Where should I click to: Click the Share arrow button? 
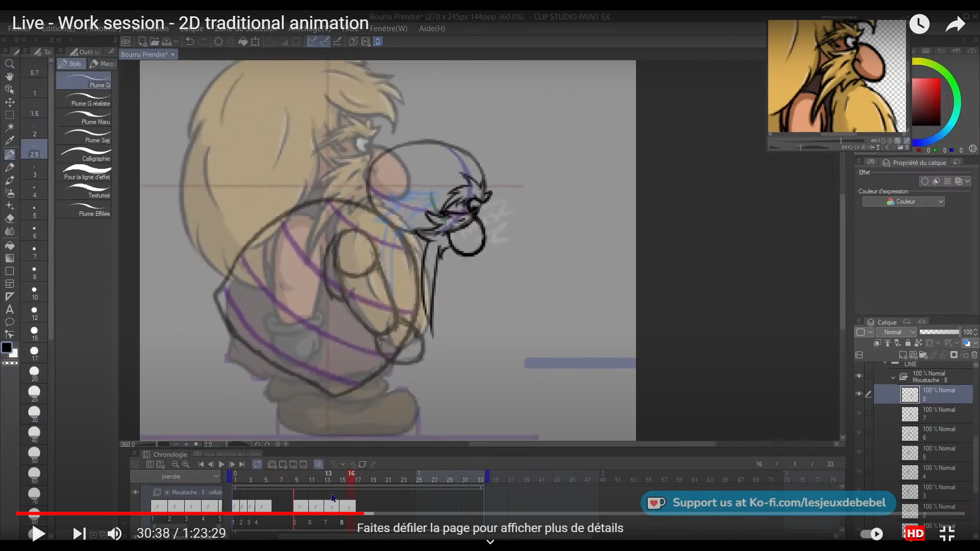954,24
